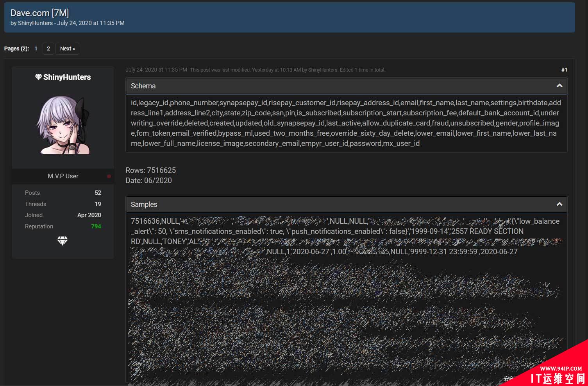Click the schema column list text

[346, 123]
